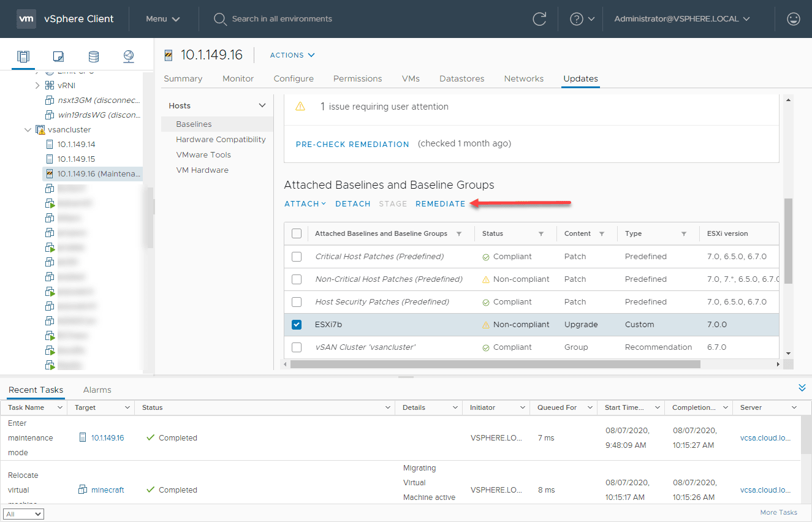This screenshot has width=812, height=522.
Task: Select all baselines via header checkbox
Action: pos(297,233)
